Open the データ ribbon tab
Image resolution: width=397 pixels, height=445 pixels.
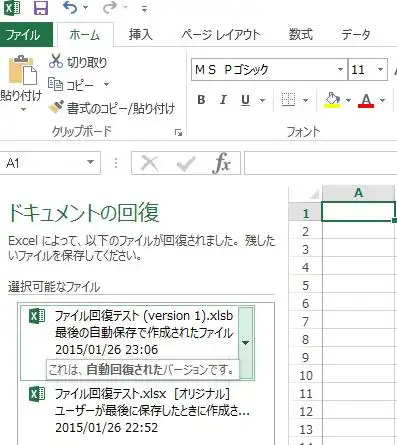pyautogui.click(x=356, y=35)
